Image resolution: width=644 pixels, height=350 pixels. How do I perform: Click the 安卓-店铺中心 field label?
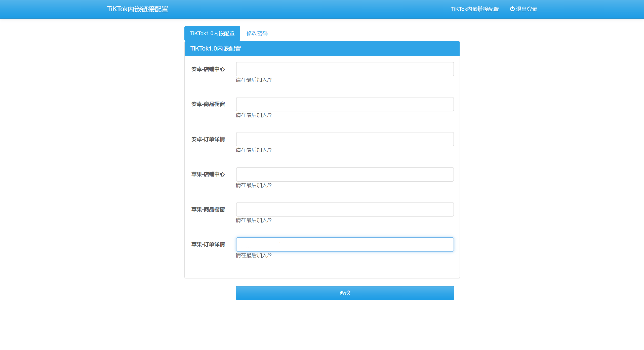pos(208,69)
